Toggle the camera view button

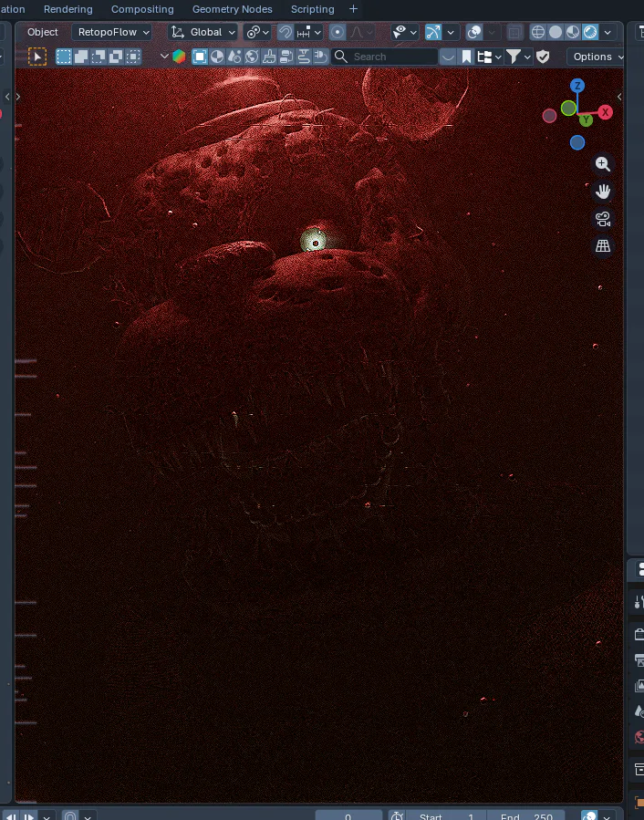603,219
